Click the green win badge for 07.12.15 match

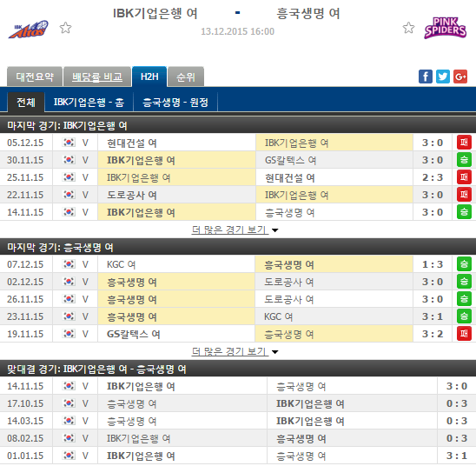[464, 264]
